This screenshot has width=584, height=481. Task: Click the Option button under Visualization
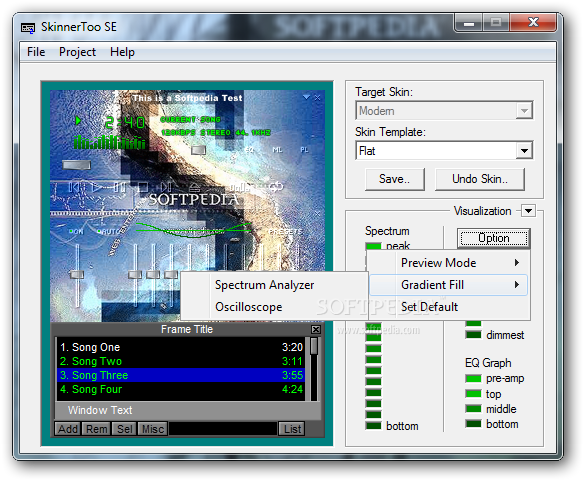tap(494, 238)
